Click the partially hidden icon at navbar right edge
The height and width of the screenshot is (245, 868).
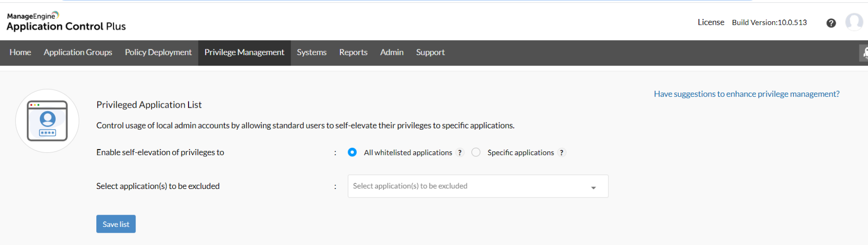[x=864, y=53]
